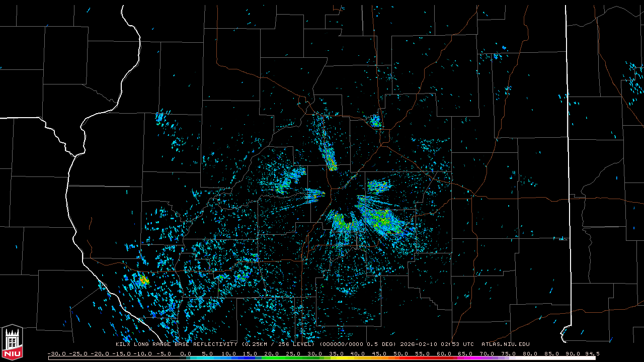
Task: Click the ATLAS.NIU.EDU text
Action: tap(505, 344)
